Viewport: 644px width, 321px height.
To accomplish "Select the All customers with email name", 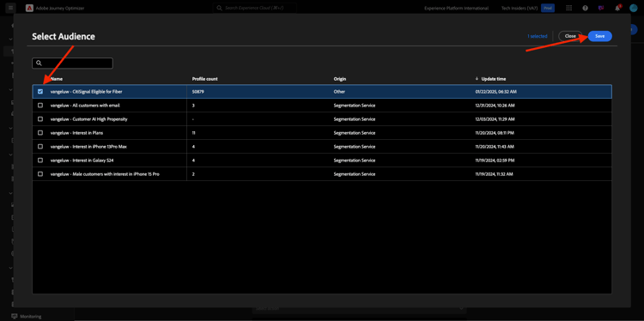I will (85, 106).
